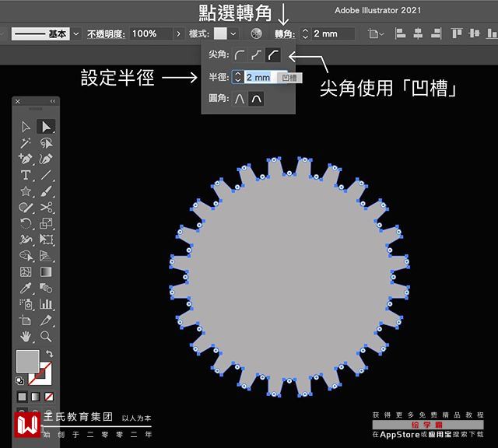Screen dimensions: 498x448
Task: Collapse the tools panel with double chevron
Action: click(52, 101)
